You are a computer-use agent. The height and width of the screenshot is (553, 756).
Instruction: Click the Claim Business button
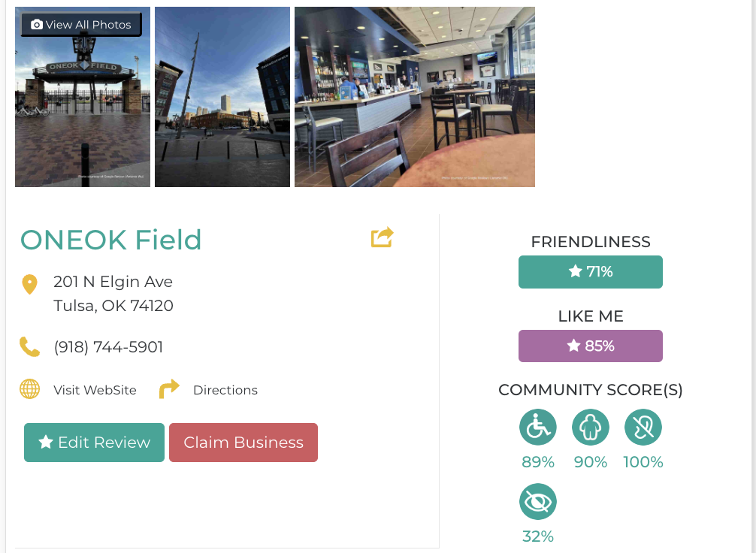click(x=243, y=443)
